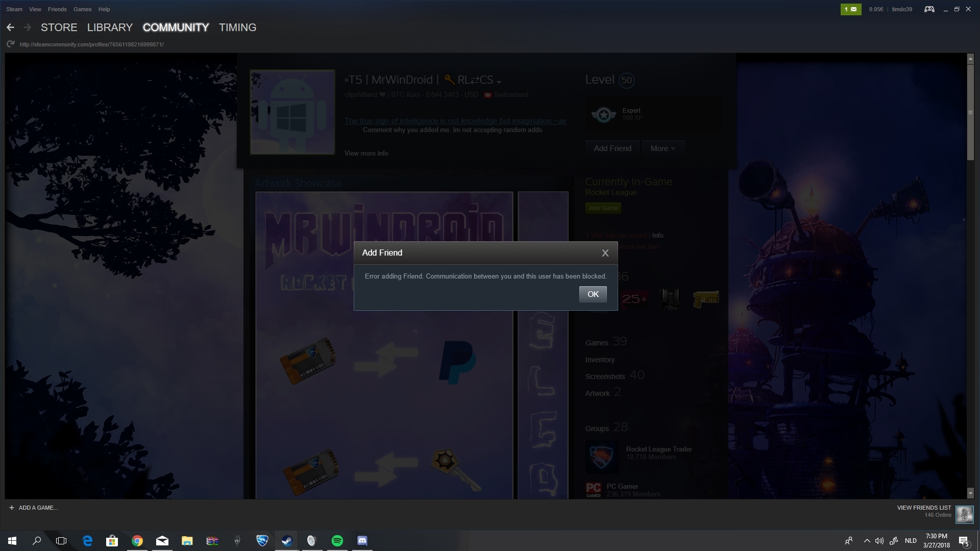
Task: Open the Help menu
Action: (x=104, y=9)
